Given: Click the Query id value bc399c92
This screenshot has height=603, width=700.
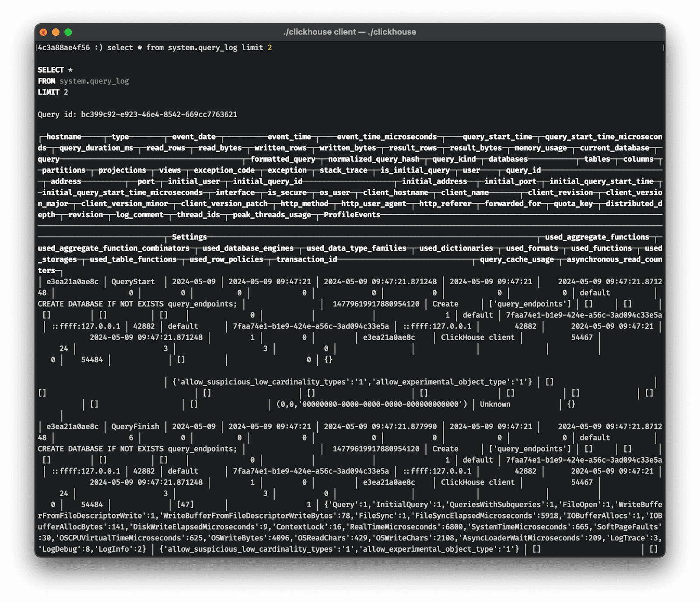Looking at the screenshot, I should (159, 115).
